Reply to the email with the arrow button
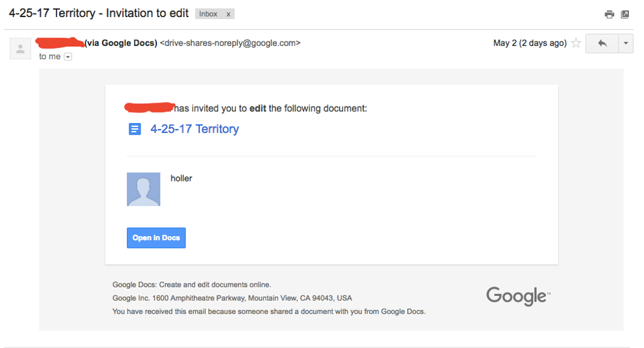 pos(602,43)
